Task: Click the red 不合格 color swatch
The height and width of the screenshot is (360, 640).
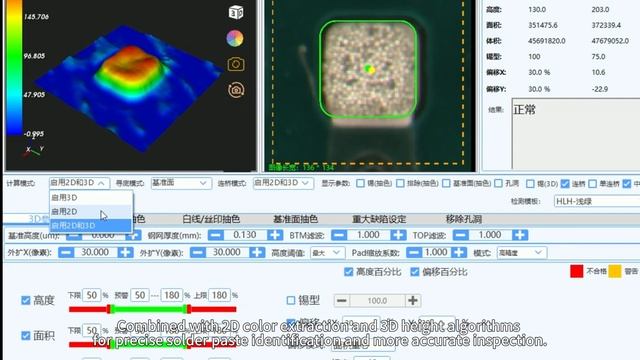Action: coord(576,271)
